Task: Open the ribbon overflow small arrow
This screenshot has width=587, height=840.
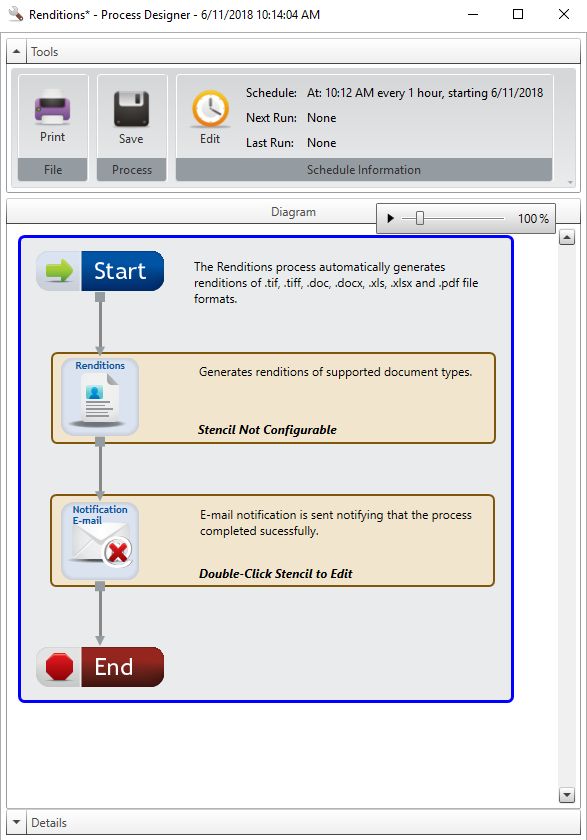Action: pyautogui.click(x=570, y=183)
